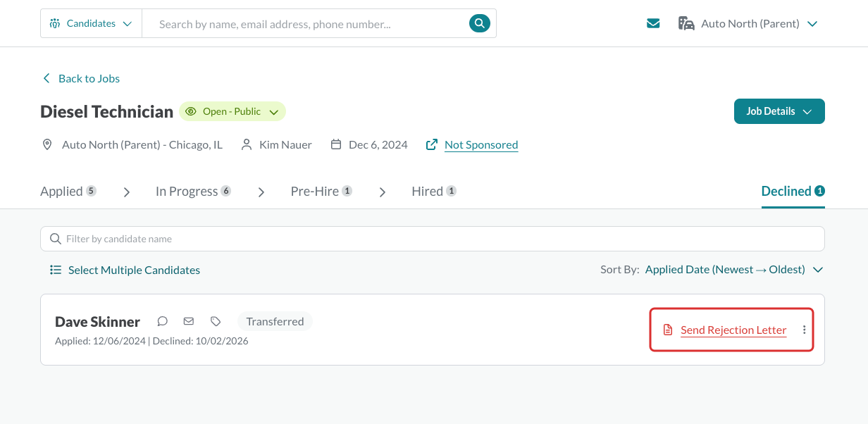Open the mail envelope icon in header
The image size is (868, 424).
[x=653, y=23]
